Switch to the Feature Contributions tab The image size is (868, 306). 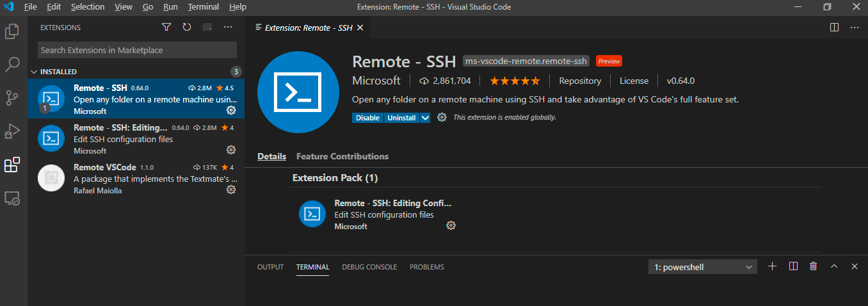[x=342, y=156]
